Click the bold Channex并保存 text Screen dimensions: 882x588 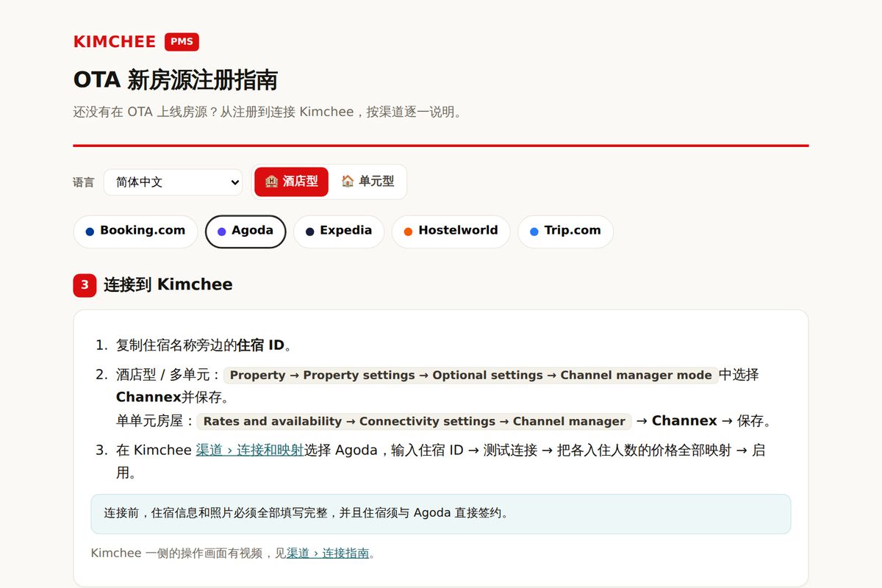(173, 398)
